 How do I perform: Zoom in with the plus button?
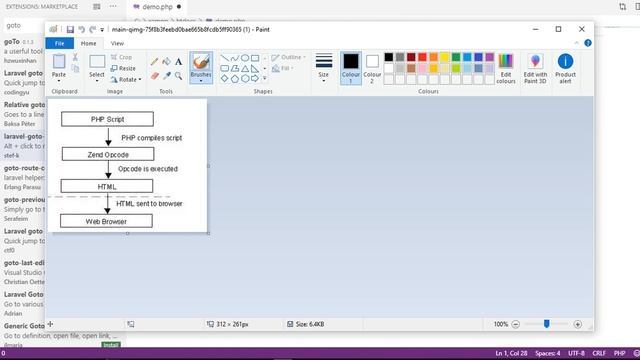(578, 324)
